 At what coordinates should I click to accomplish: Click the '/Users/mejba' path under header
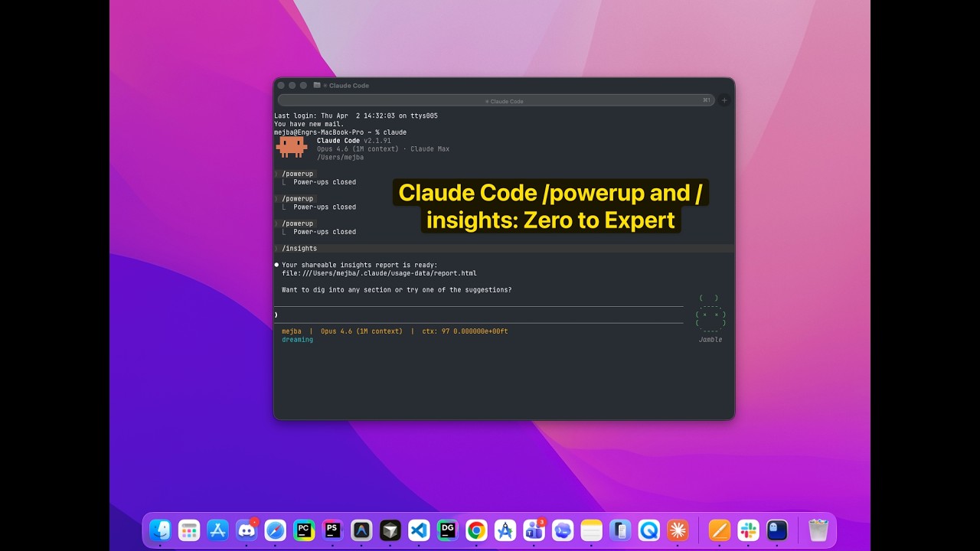click(x=340, y=158)
